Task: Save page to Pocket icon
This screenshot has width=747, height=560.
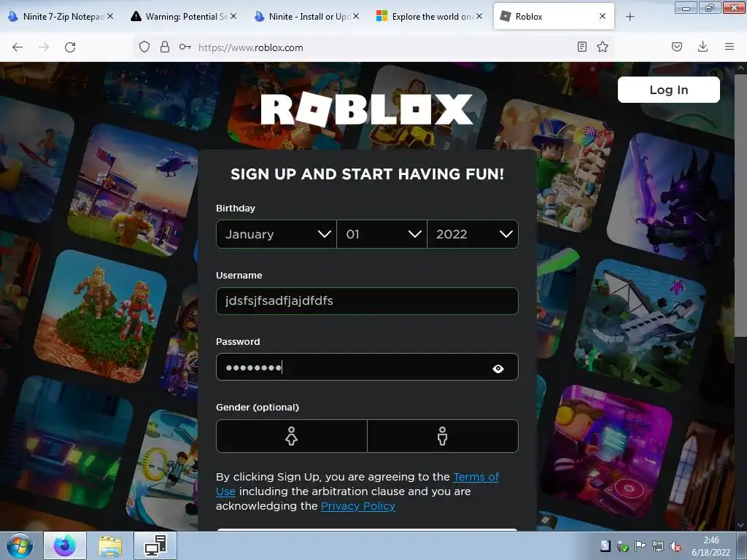Action: (677, 47)
